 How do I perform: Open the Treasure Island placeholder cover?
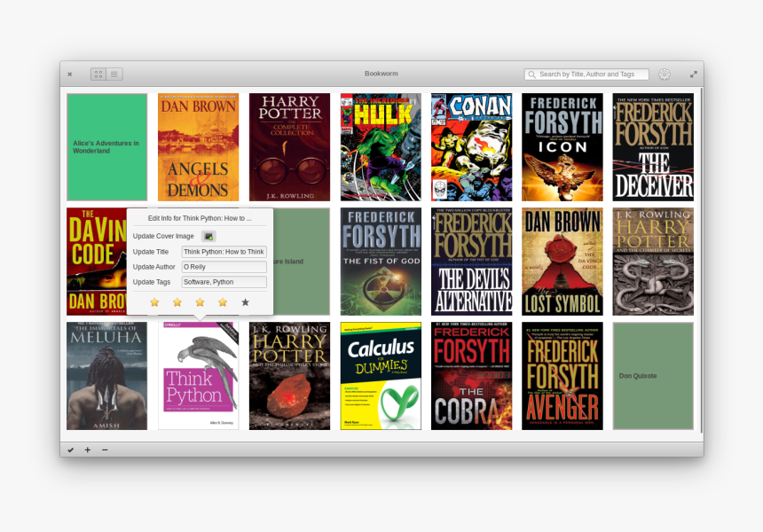coord(302,262)
